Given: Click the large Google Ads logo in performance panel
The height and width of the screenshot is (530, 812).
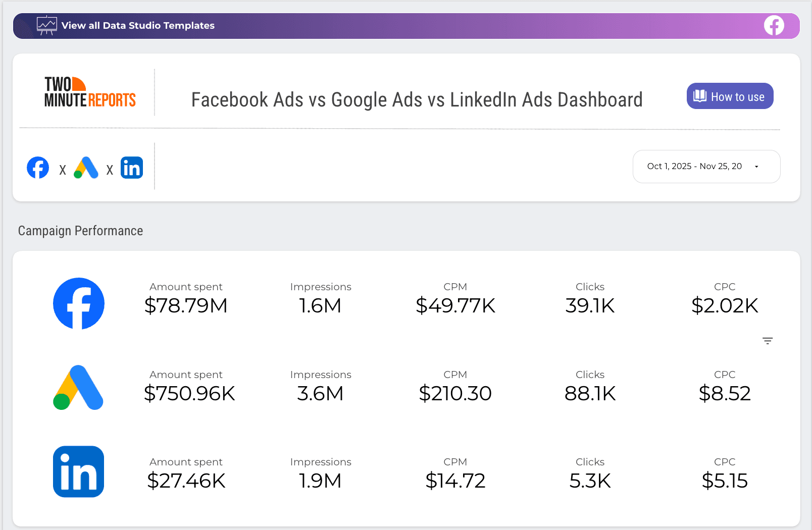Looking at the screenshot, I should tap(78, 388).
